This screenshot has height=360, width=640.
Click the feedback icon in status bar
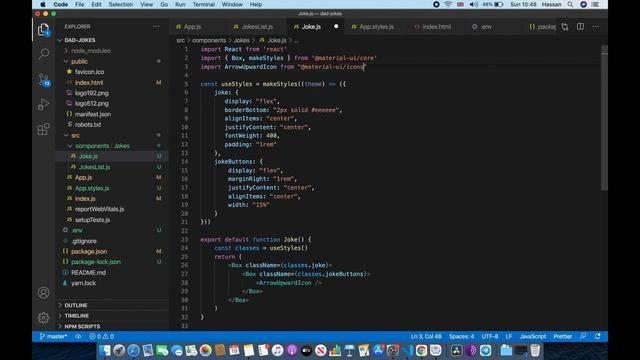[x=583, y=336]
